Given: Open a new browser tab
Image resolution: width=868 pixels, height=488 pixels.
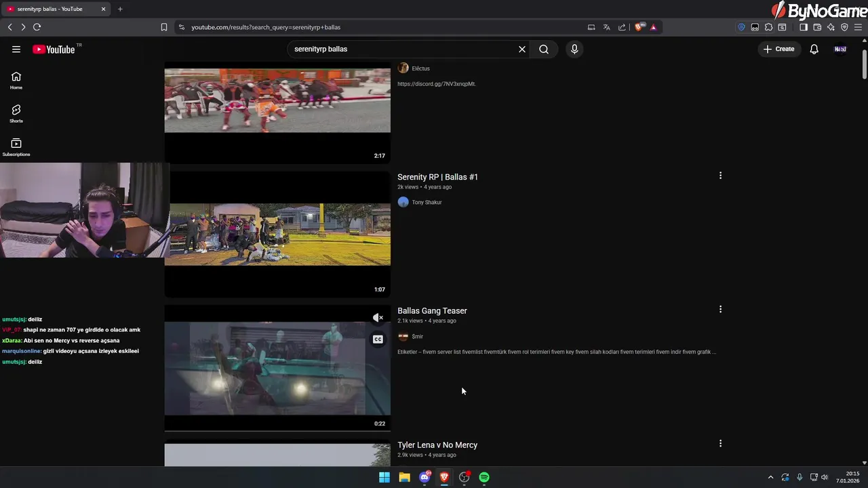Looking at the screenshot, I should [120, 9].
